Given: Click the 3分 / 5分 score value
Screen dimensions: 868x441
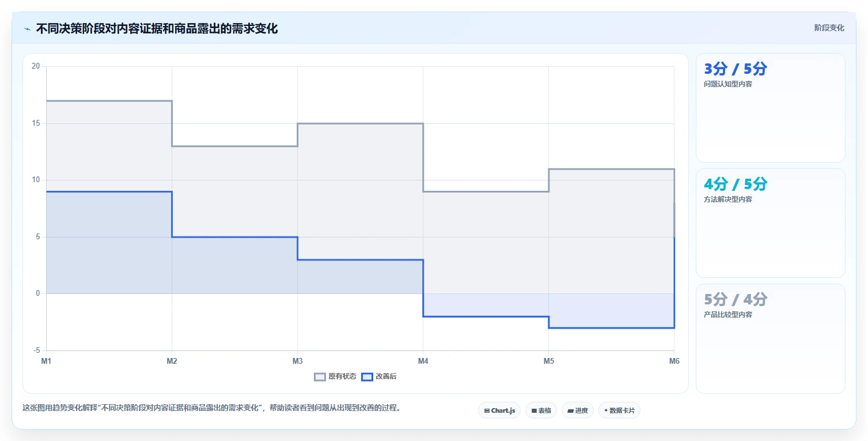Looking at the screenshot, I should click(x=736, y=69).
